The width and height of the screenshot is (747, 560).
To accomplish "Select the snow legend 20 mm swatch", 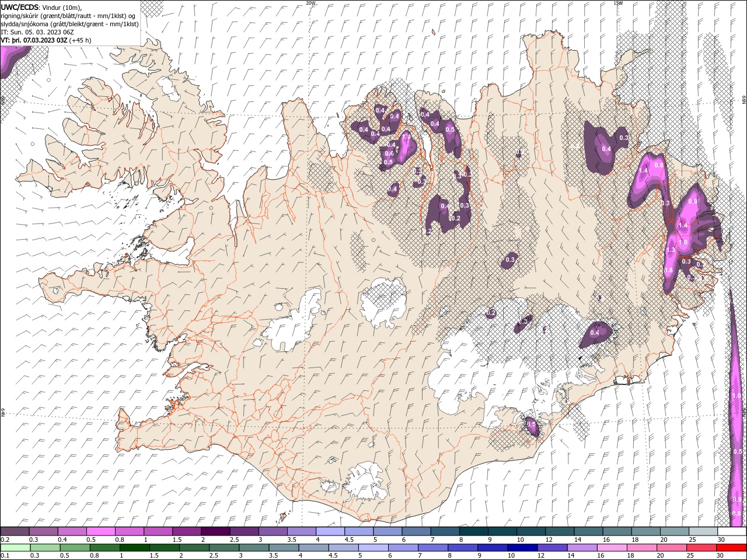I will [674, 531].
